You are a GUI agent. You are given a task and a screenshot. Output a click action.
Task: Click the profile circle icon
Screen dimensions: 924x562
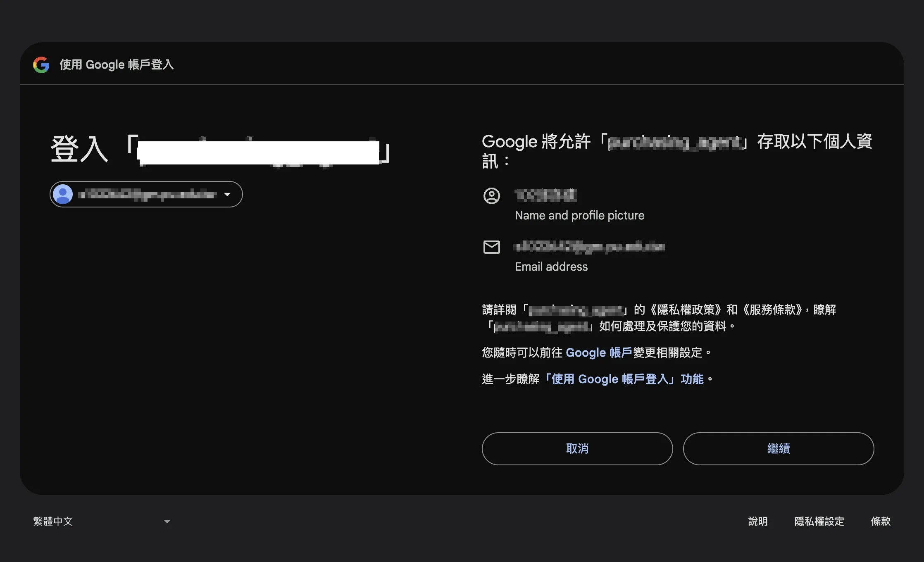(x=491, y=195)
